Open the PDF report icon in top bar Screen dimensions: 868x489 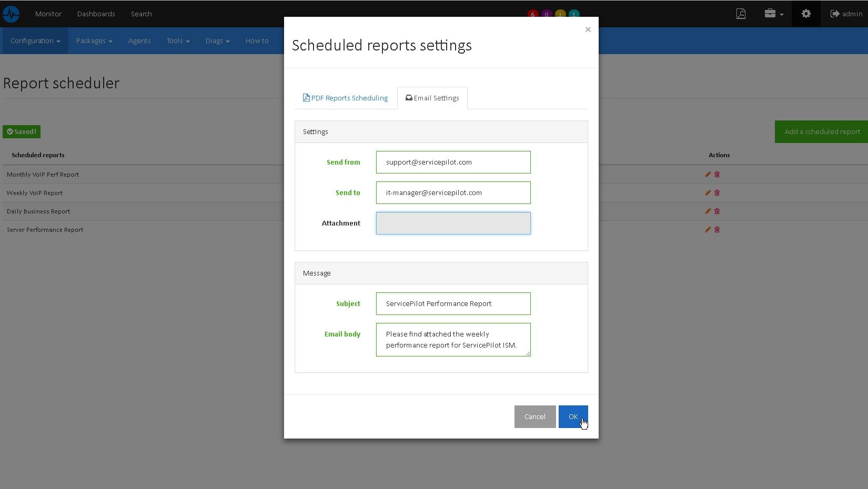coord(741,14)
